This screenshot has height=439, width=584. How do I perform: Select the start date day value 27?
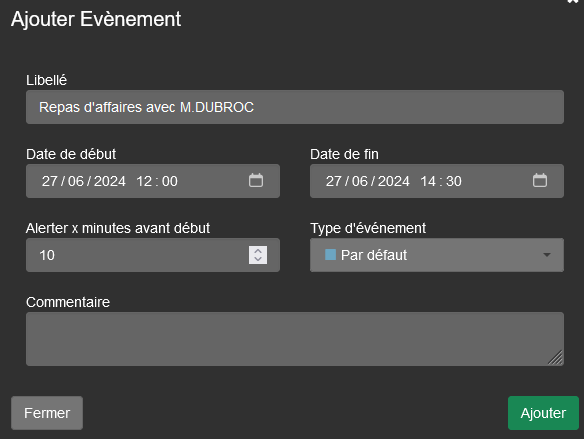click(x=49, y=181)
